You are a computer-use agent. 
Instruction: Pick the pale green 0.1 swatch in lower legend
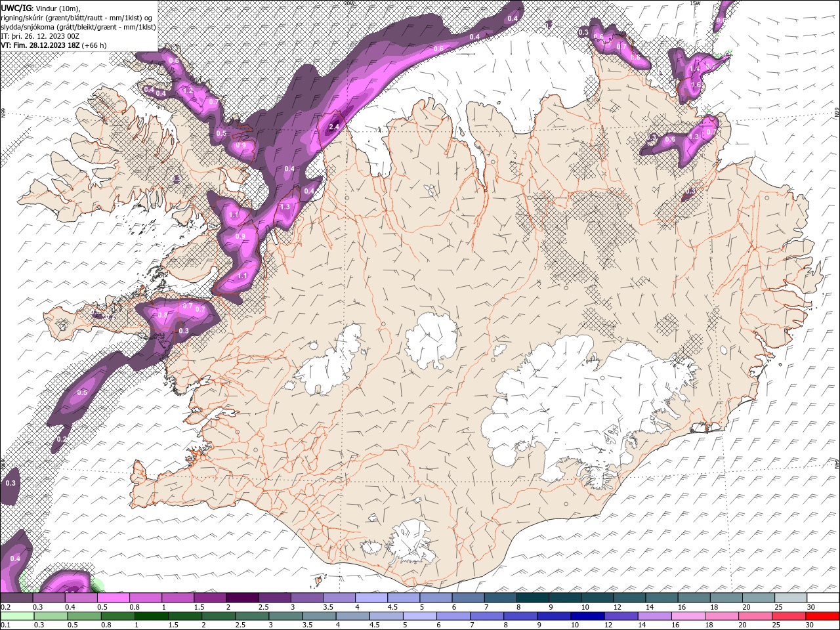coord(16,616)
